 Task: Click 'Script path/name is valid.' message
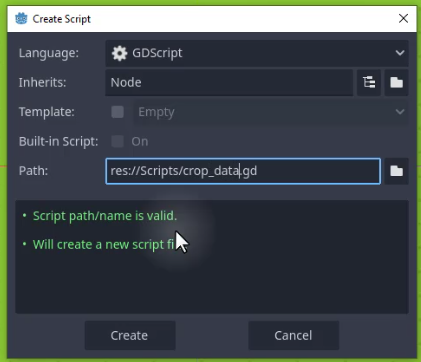click(105, 216)
